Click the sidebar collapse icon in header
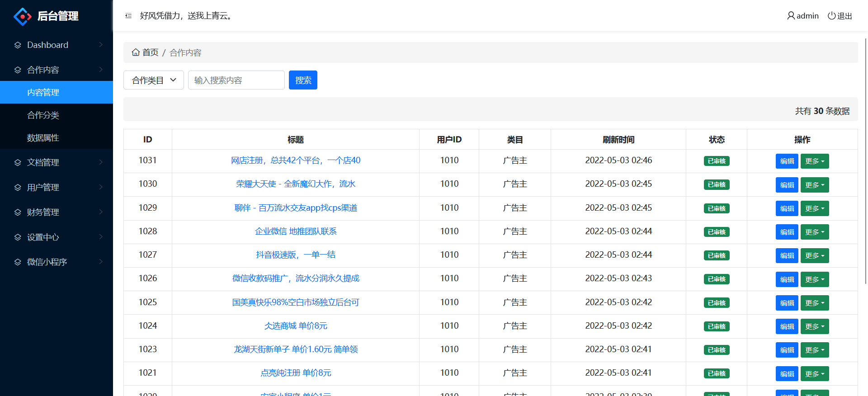 [128, 16]
